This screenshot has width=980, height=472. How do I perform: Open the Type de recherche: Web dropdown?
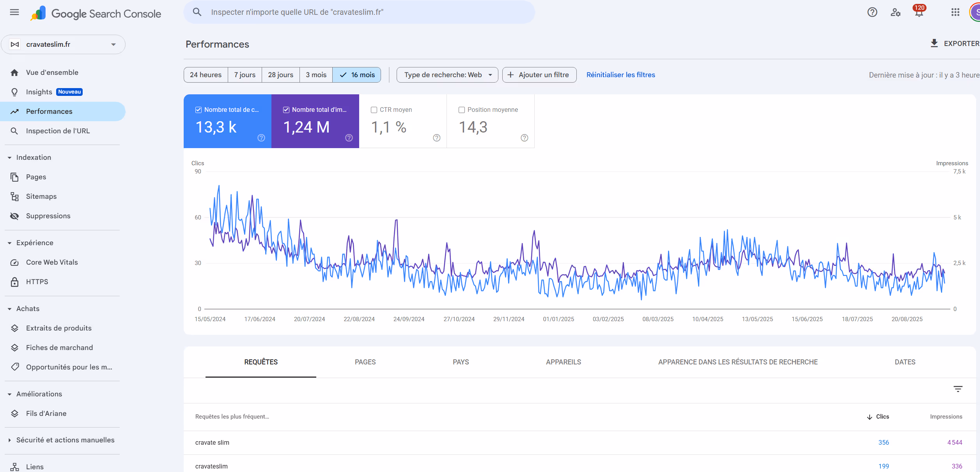coord(447,75)
